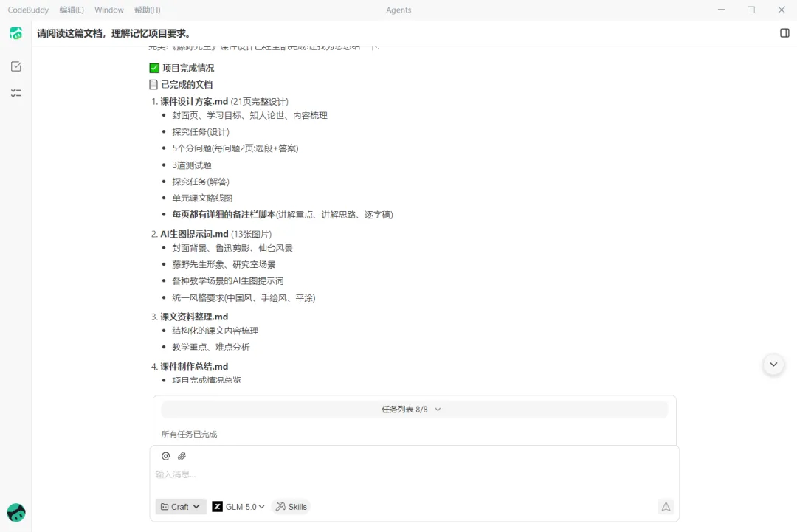797x532 pixels.
Task: Open the Window menu
Action: pyautogui.click(x=108, y=10)
